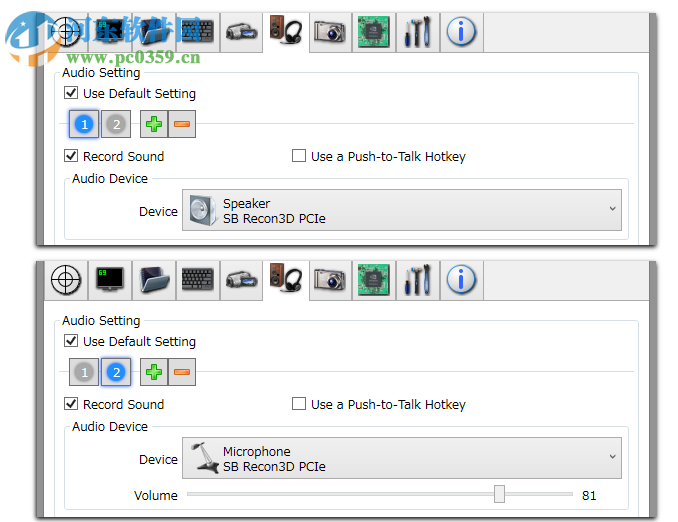Open the crosshair tab in bottom window
The image size is (678, 522).
(66, 280)
